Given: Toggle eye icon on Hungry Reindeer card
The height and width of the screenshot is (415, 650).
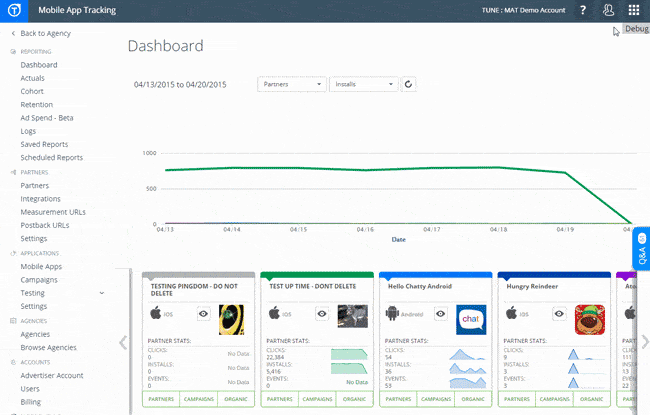Looking at the screenshot, I should 558,313.
